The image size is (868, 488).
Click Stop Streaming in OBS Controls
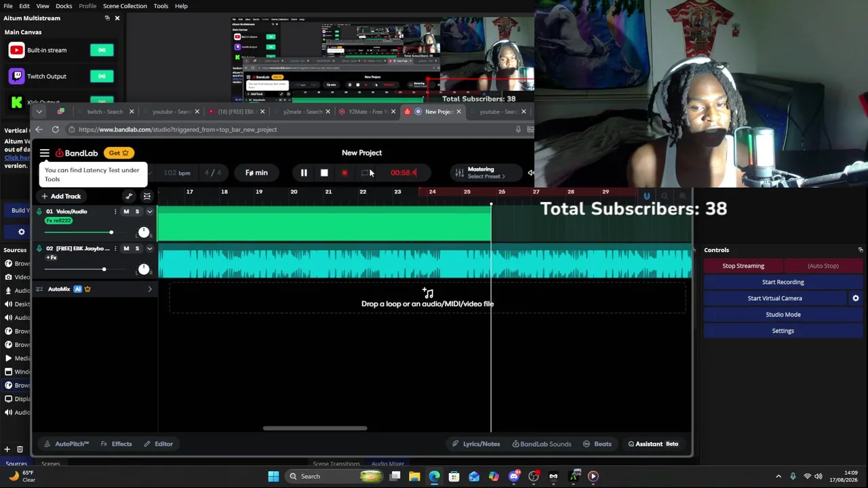(743, 266)
